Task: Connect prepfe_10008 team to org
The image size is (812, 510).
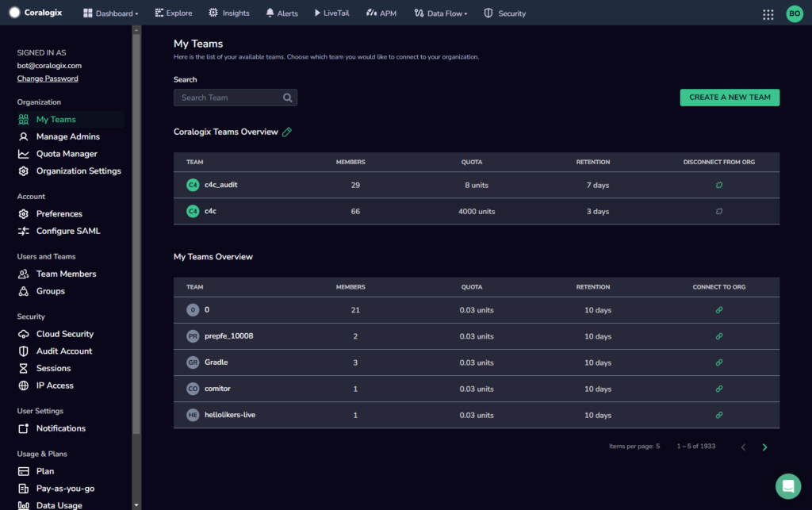Action: pyautogui.click(x=718, y=336)
